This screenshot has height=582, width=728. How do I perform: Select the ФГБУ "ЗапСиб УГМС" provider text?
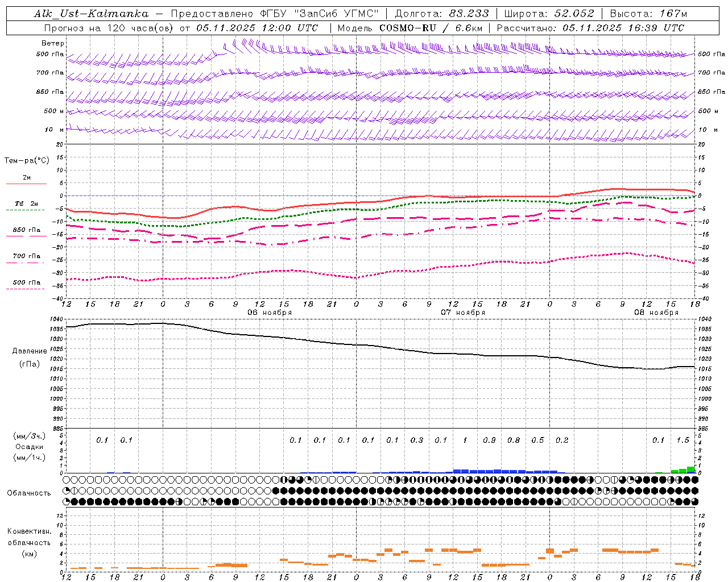321,14
